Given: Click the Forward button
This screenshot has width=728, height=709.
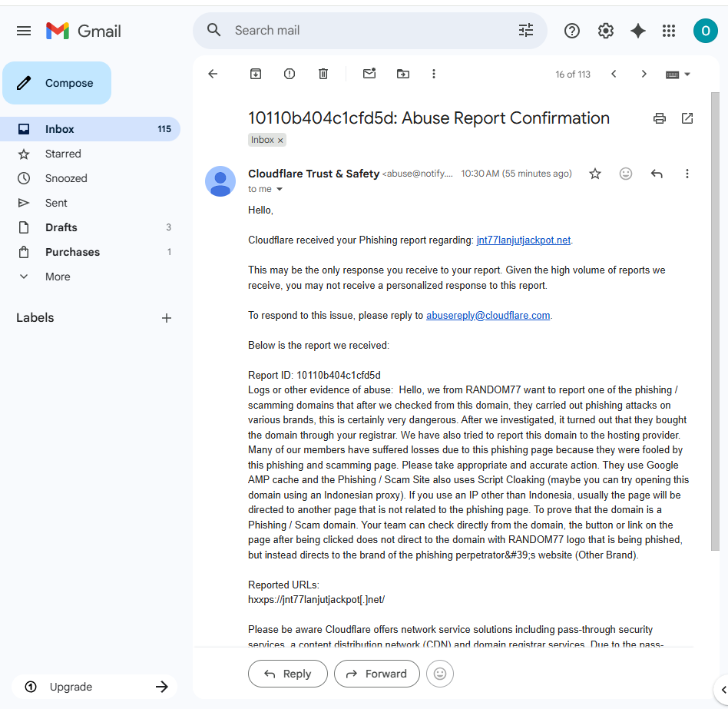Looking at the screenshot, I should tap(376, 674).
